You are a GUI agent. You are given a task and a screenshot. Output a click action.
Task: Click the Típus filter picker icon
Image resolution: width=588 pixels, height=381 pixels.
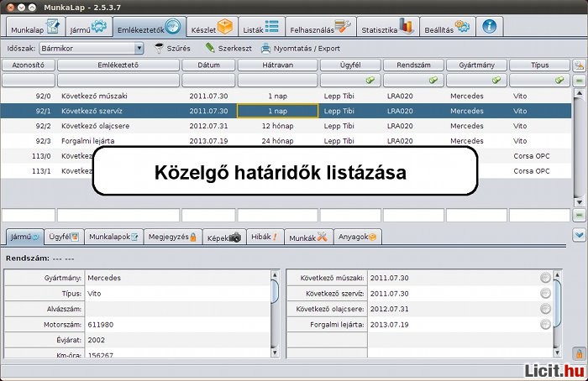tap(559, 81)
